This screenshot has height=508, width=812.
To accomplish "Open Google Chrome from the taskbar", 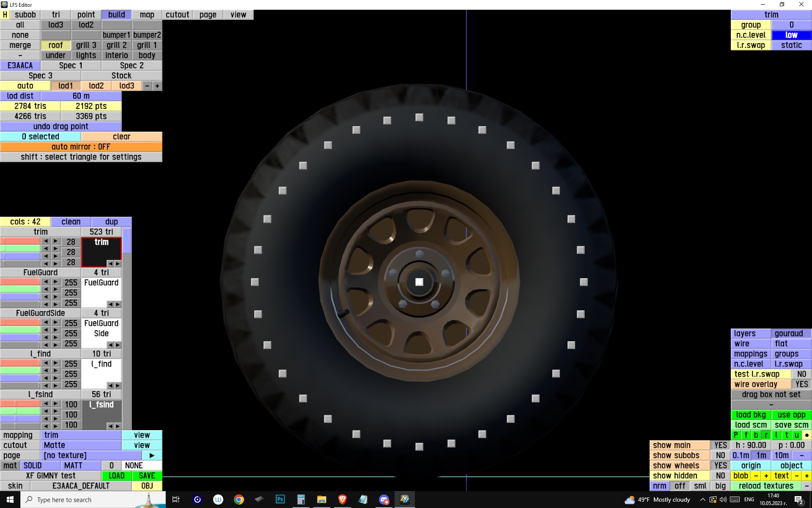I will pos(239,500).
